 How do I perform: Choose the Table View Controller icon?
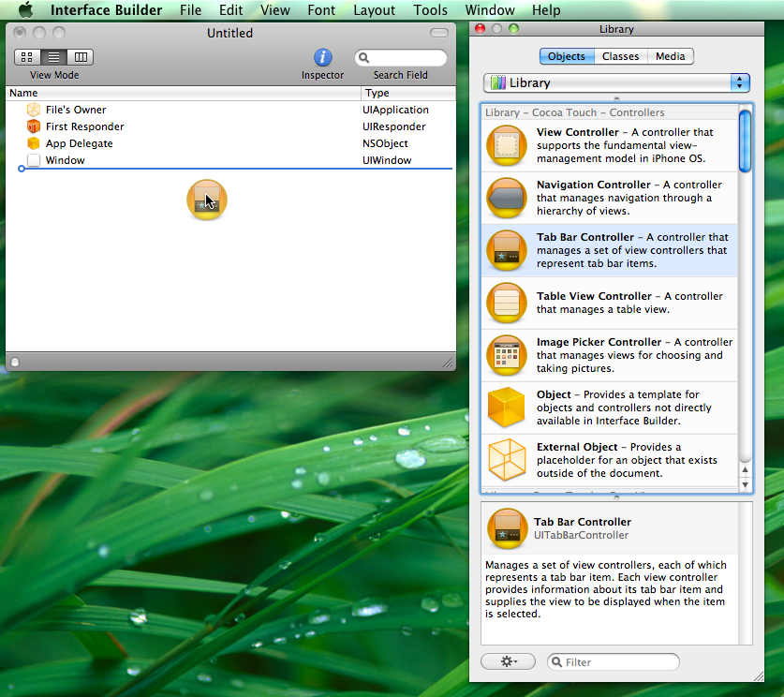[507, 303]
